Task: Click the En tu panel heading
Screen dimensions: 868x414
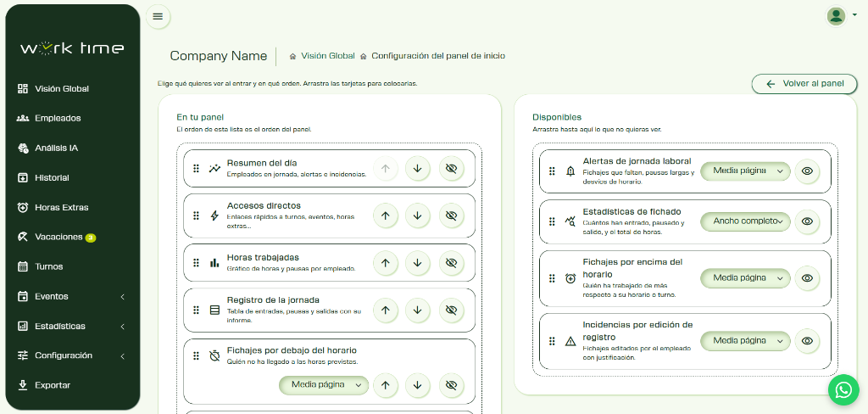Action: pyautogui.click(x=200, y=117)
